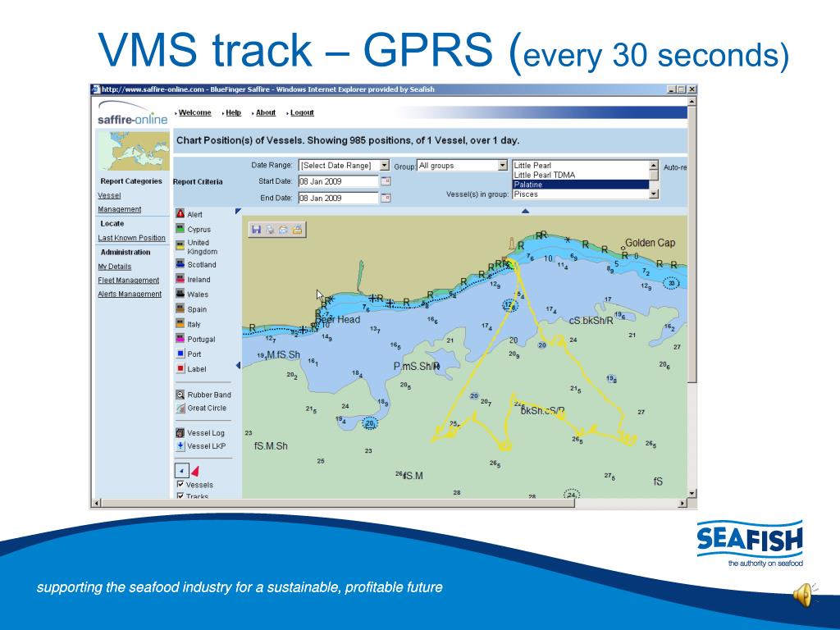The height and width of the screenshot is (630, 840).
Task: Click the third map toolbar icon
Action: [283, 230]
